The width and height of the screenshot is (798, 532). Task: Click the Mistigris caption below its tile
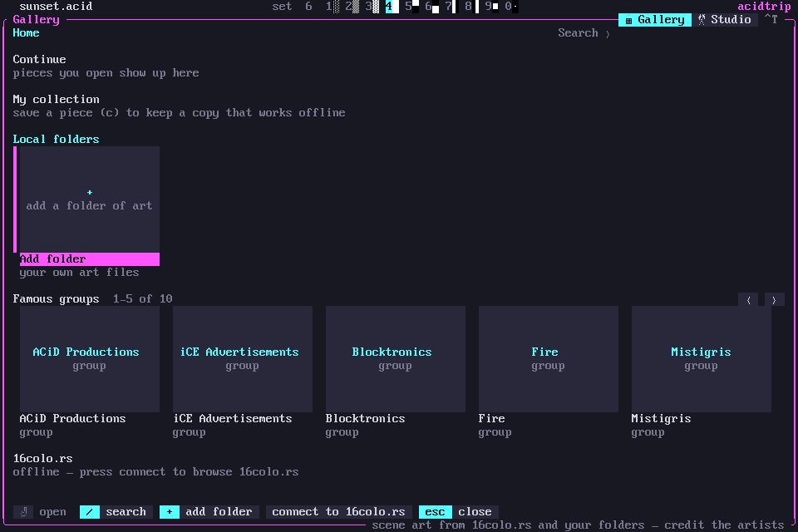(661, 418)
